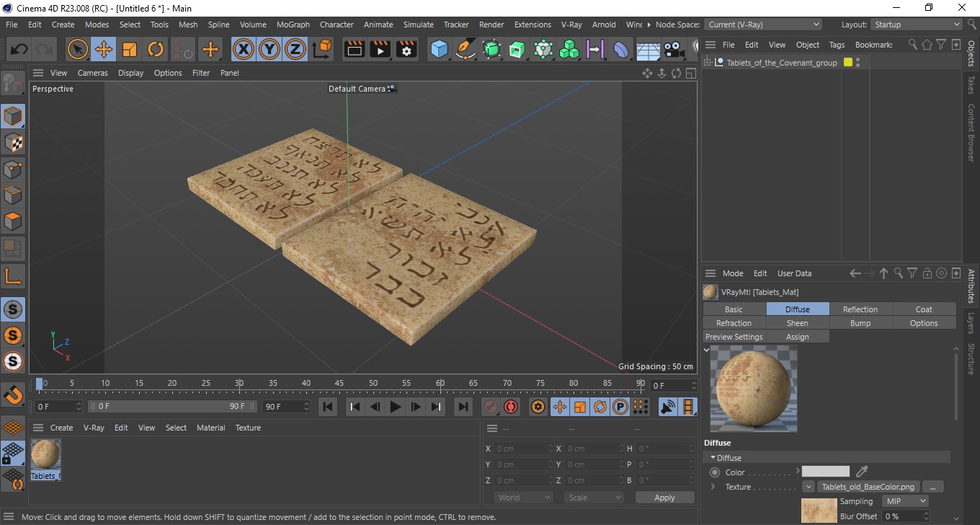Add a MoGraph Cloner object

[569, 50]
